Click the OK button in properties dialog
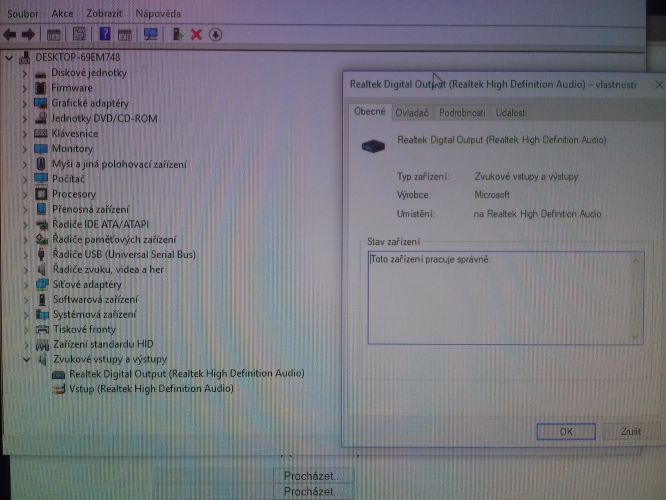This screenshot has height=500, width=666. 566,432
